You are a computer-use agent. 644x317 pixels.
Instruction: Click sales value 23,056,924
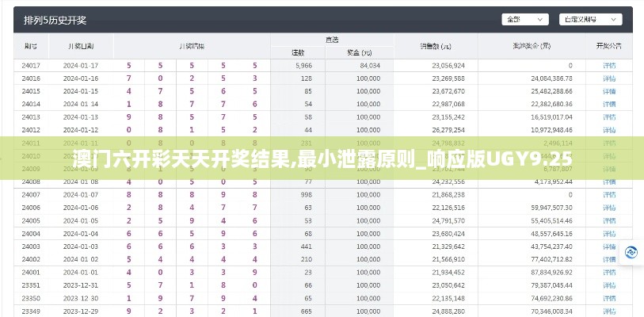coord(448,65)
